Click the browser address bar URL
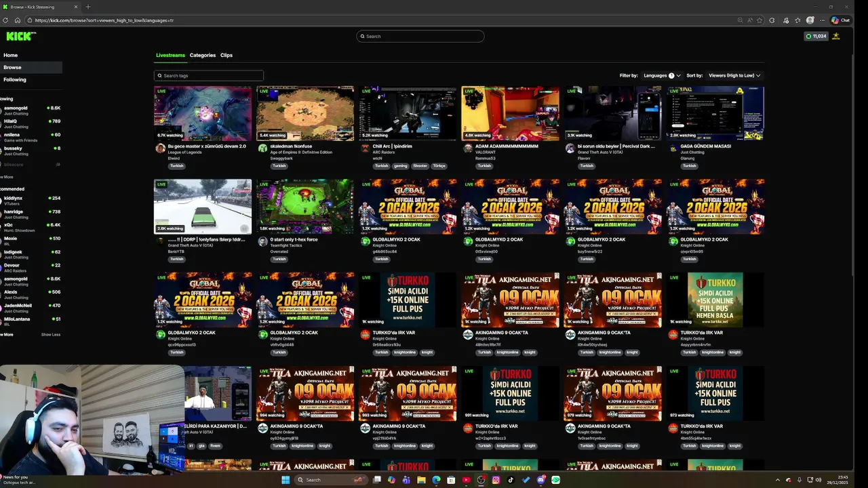The image size is (868, 488). click(104, 20)
